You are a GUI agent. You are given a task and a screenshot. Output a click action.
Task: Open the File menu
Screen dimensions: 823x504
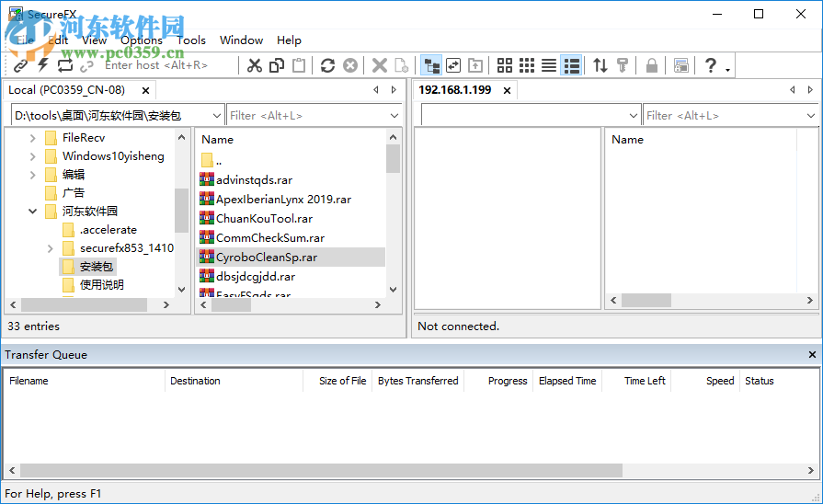point(25,40)
